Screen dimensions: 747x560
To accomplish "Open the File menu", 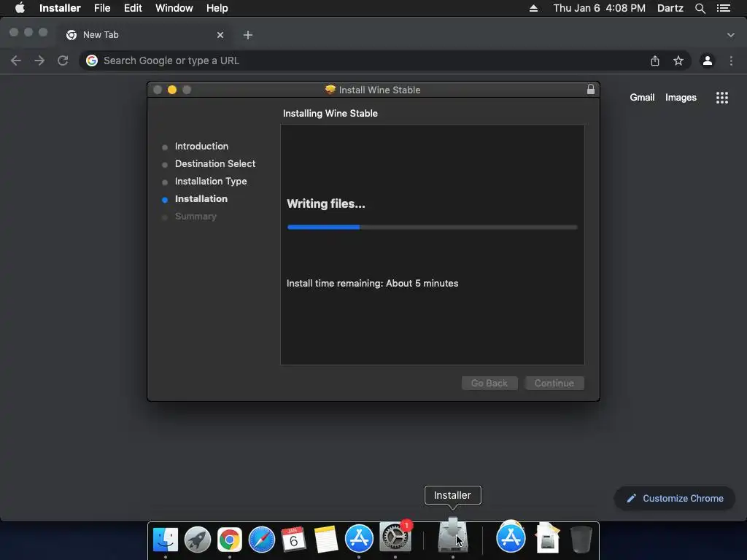I will tap(102, 8).
